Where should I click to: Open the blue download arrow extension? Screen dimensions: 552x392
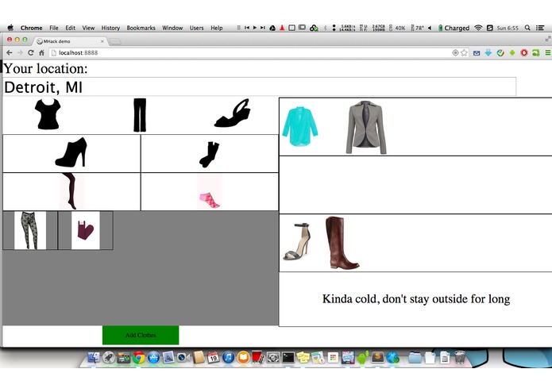488,52
